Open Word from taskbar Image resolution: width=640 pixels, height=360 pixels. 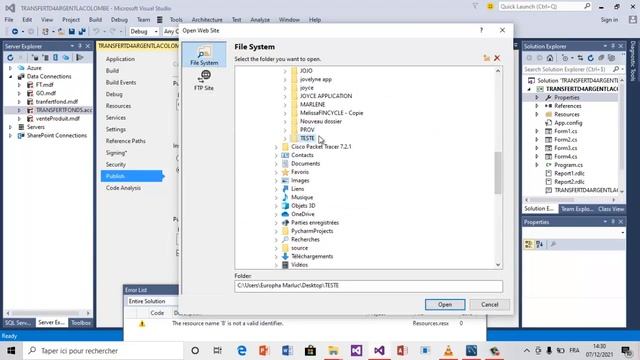click(287, 351)
